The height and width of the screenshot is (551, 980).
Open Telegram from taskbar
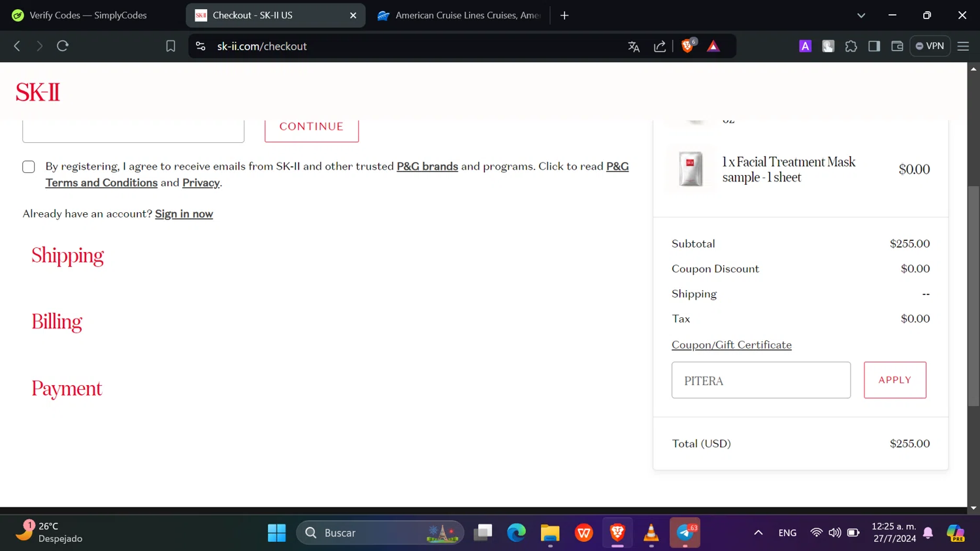(x=685, y=533)
